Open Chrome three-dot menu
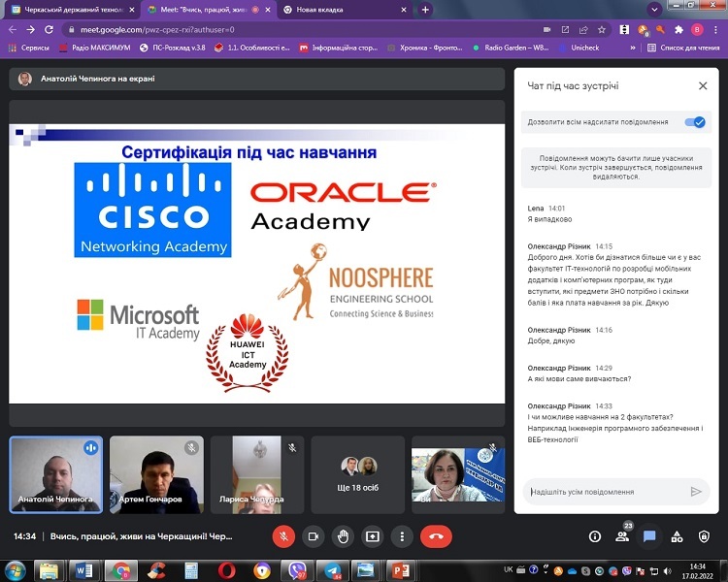Screen dimensions: 728x582 [715, 30]
